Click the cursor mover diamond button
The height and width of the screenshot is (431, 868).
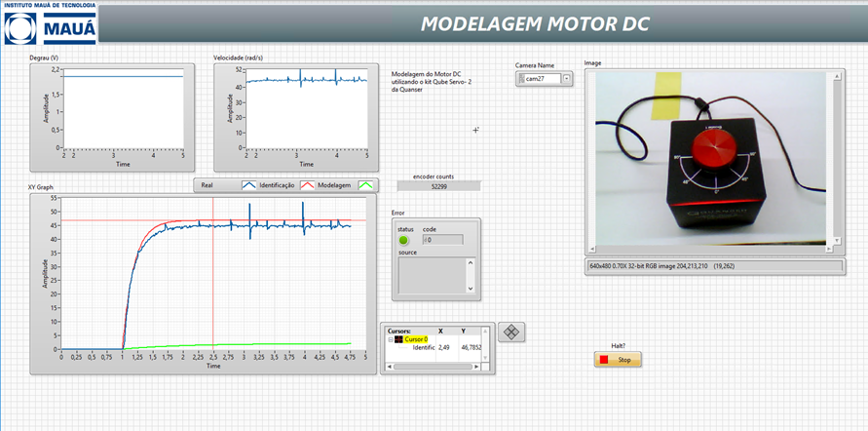pyautogui.click(x=513, y=332)
